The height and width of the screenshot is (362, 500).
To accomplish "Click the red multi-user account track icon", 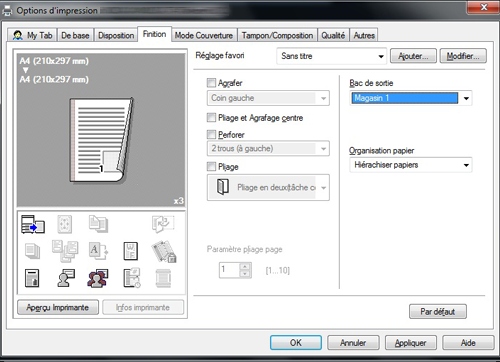I will [98, 278].
